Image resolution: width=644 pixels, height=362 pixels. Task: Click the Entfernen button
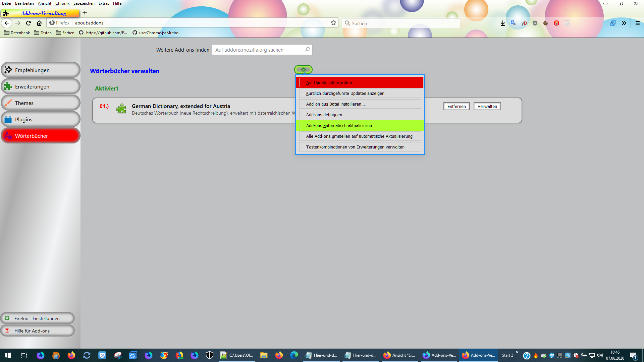[456, 107]
